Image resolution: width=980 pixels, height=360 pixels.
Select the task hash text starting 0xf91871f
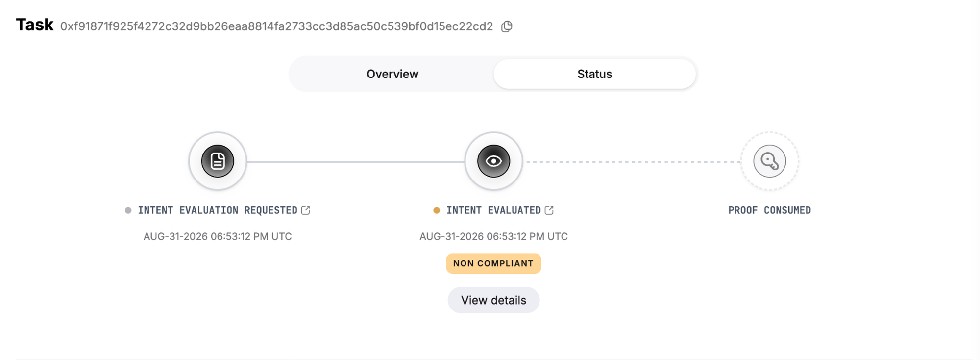point(276,26)
